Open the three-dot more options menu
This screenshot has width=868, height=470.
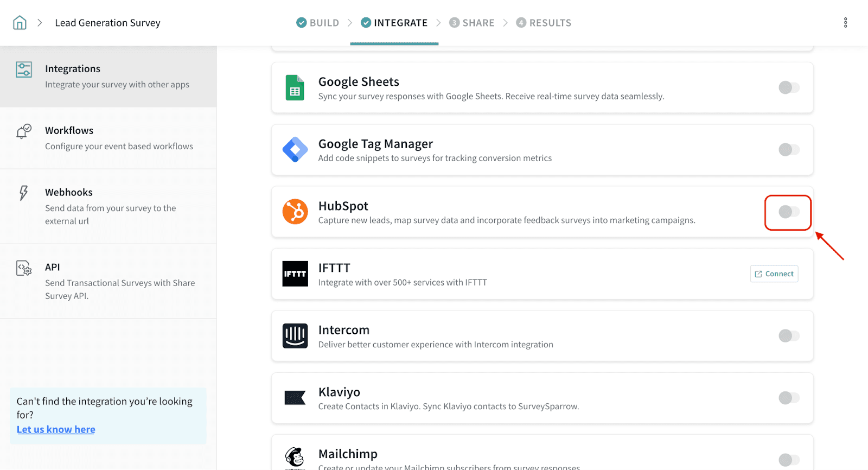click(x=845, y=23)
